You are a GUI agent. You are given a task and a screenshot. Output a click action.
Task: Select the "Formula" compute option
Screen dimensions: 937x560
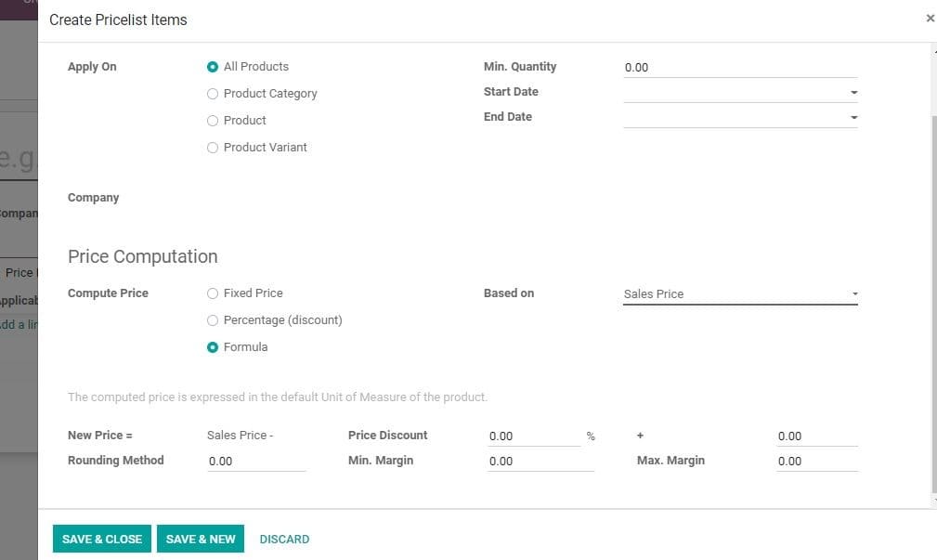tap(213, 347)
